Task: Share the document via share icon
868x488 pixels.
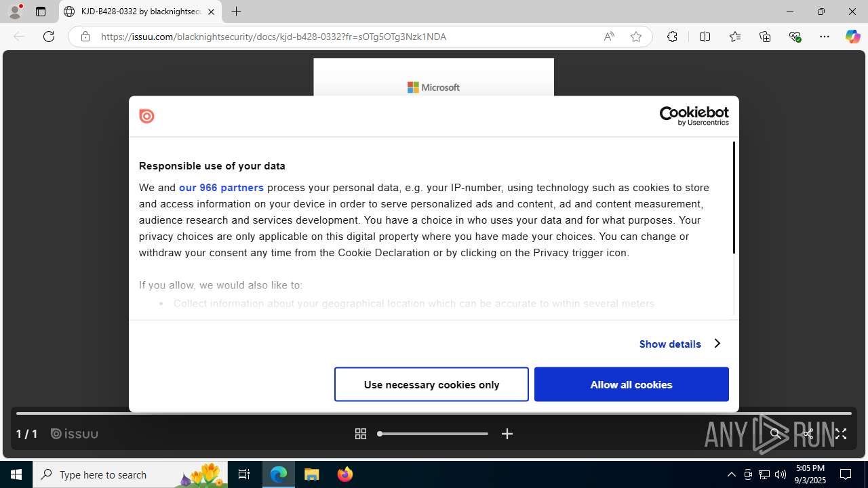Action: click(808, 434)
